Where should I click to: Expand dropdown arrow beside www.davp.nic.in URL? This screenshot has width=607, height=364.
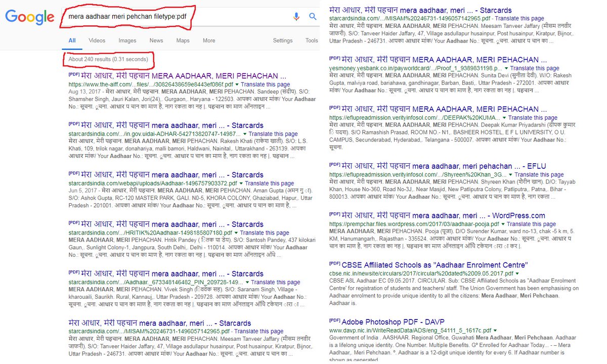[x=495, y=330]
